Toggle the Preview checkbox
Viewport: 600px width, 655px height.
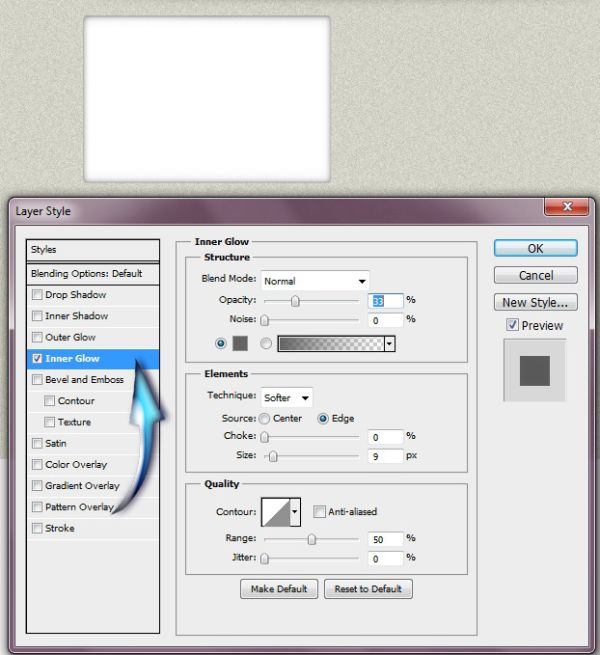(512, 325)
